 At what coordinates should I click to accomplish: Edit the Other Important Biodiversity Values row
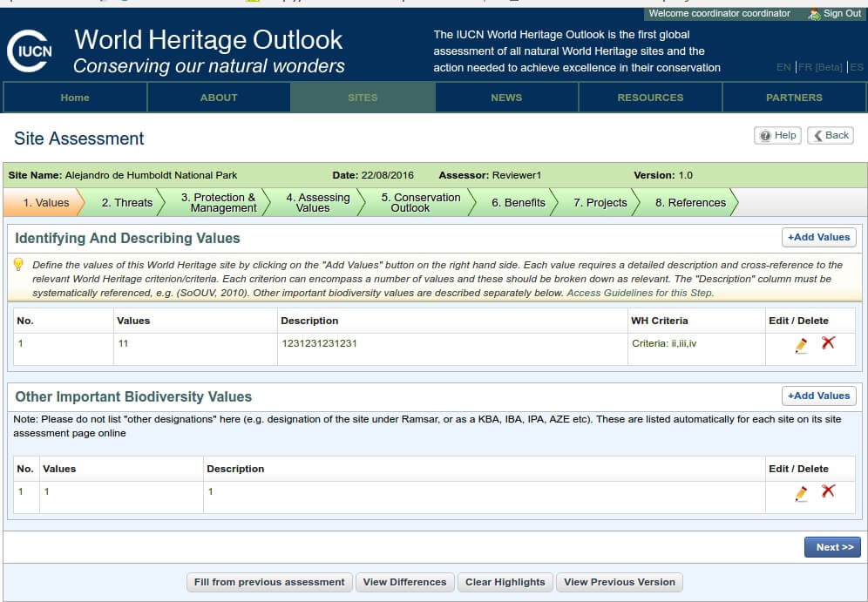[x=801, y=494]
